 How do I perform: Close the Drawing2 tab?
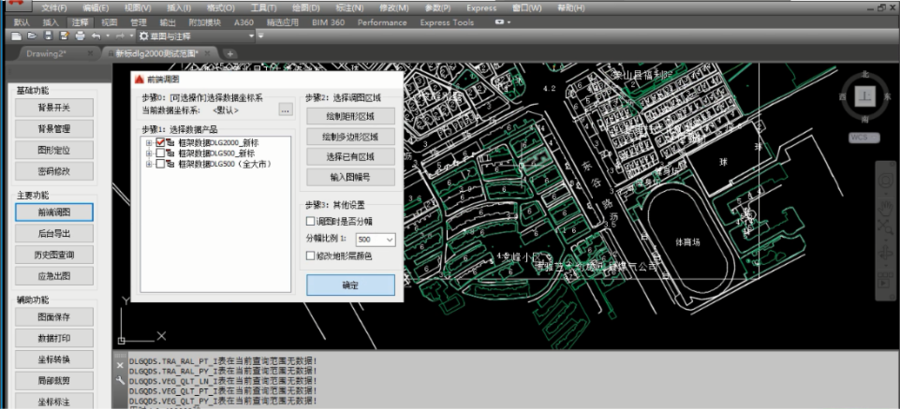point(90,53)
